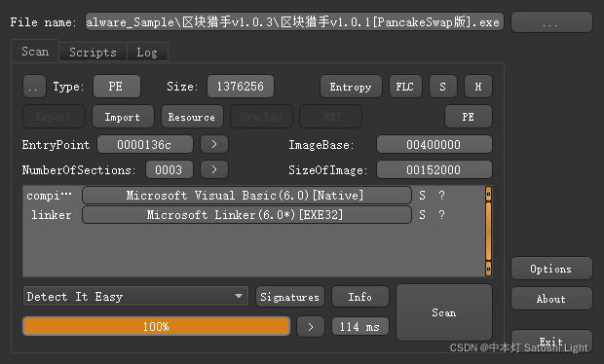Open the Detect It Easy engine dropdown

coord(135,296)
